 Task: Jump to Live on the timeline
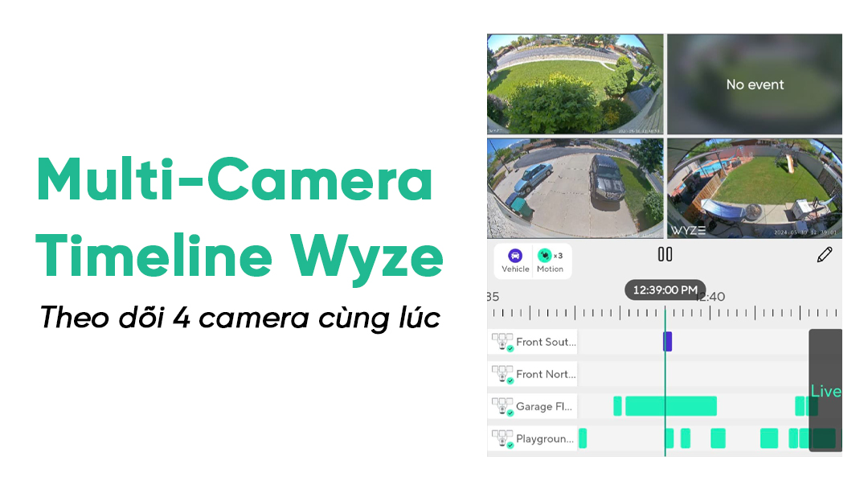click(825, 391)
